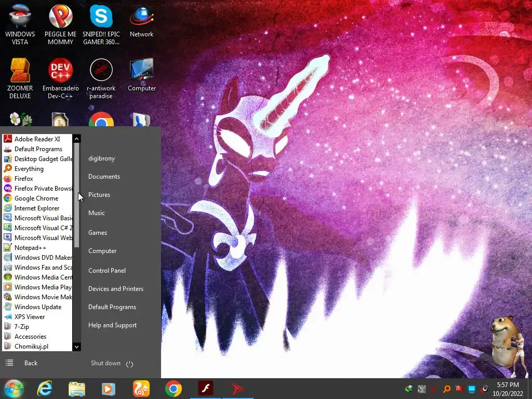This screenshot has height=399, width=532.
Task: Open UC Browser from the taskbar
Action: 141,389
